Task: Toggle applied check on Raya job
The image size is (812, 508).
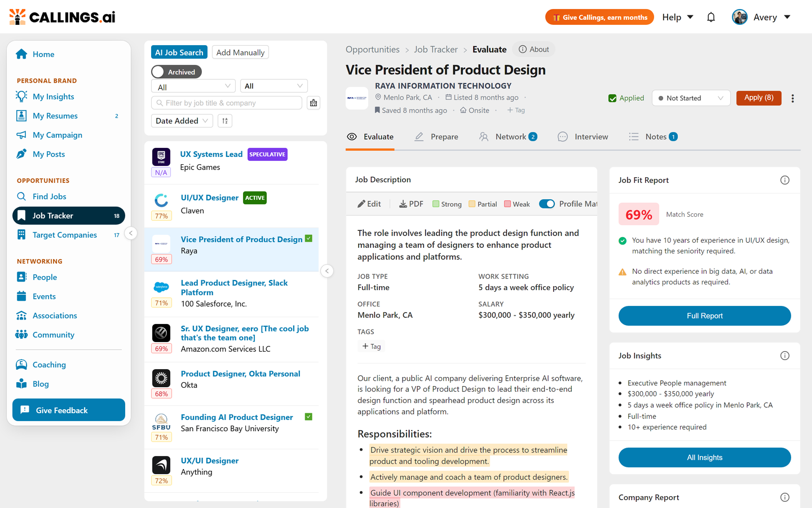Action: point(308,239)
